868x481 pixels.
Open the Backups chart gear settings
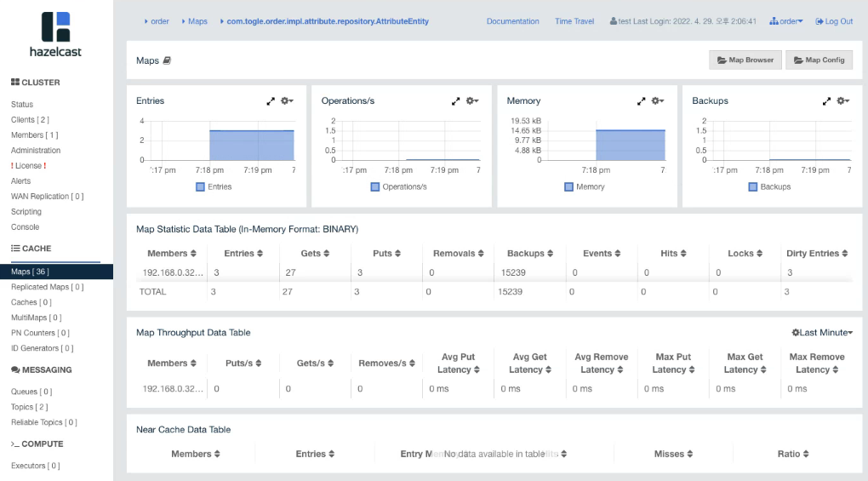[843, 100]
